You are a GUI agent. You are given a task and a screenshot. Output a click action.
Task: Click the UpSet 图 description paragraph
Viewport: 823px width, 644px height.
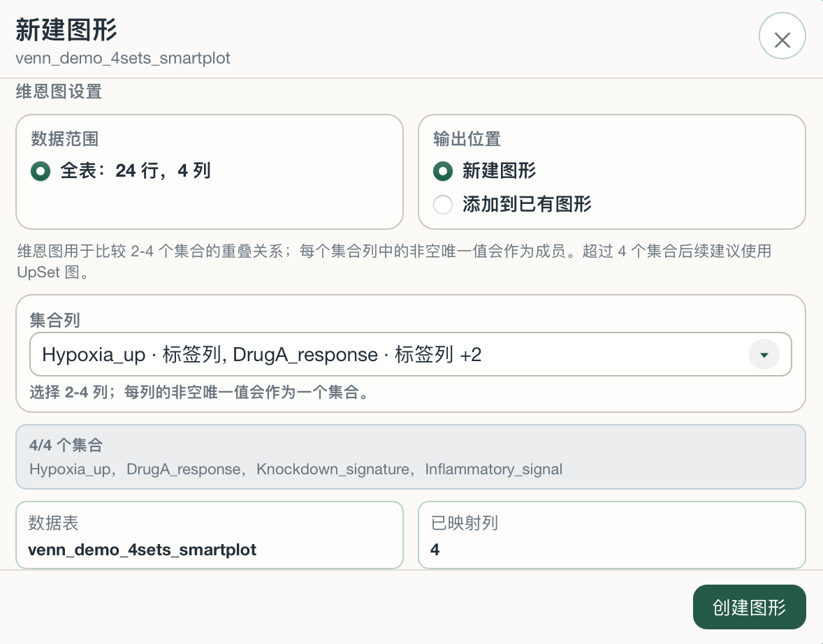coord(394,261)
